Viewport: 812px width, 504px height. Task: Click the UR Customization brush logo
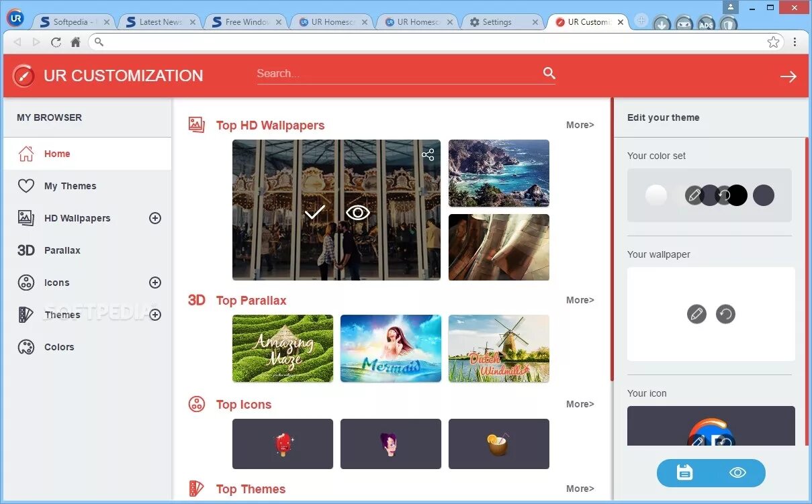point(24,76)
